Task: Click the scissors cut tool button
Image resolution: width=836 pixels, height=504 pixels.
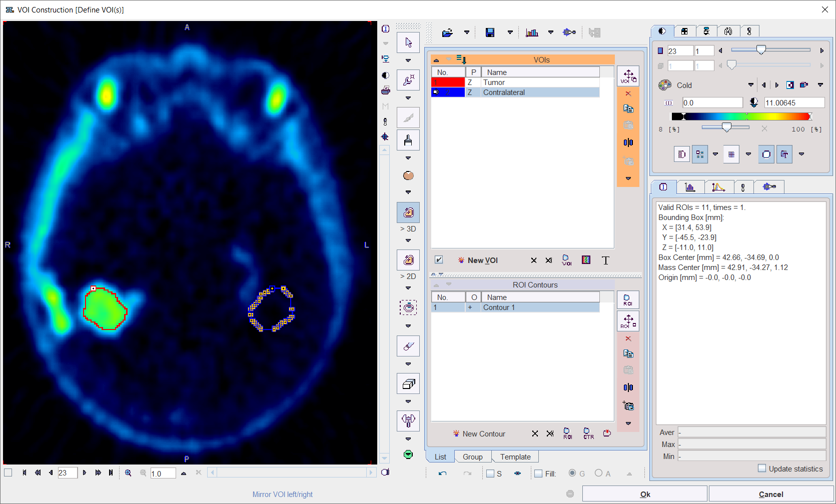Action: (408, 420)
